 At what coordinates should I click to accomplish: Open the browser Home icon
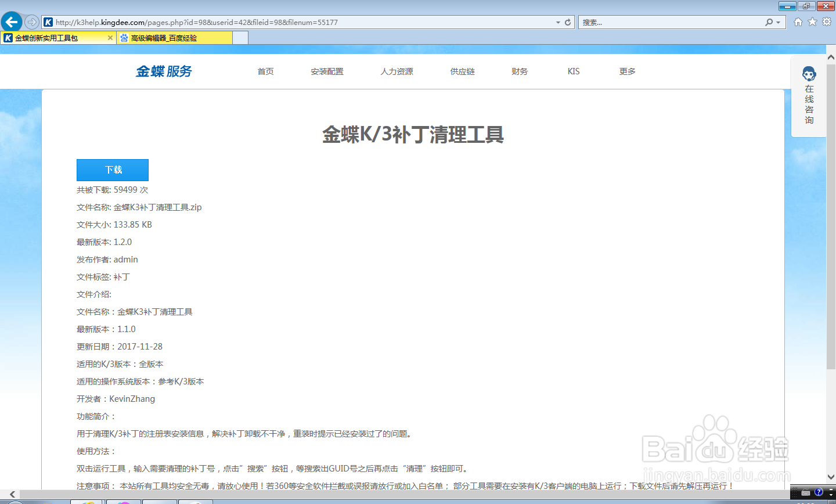798,21
